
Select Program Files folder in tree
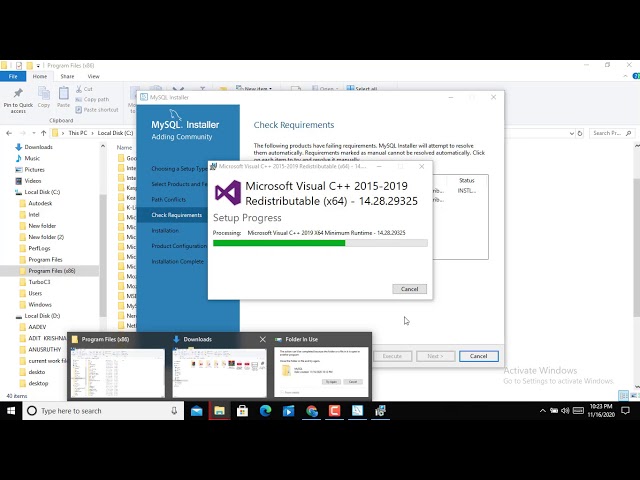[x=45, y=260]
